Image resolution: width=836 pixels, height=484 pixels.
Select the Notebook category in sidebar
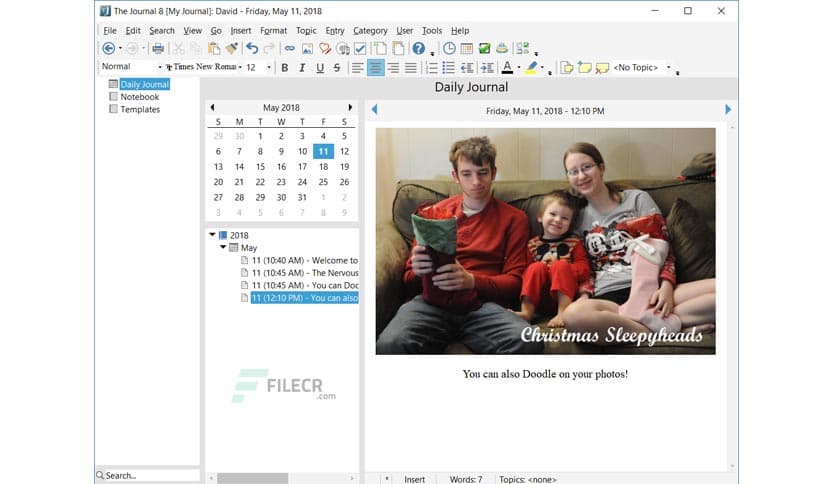tap(140, 96)
